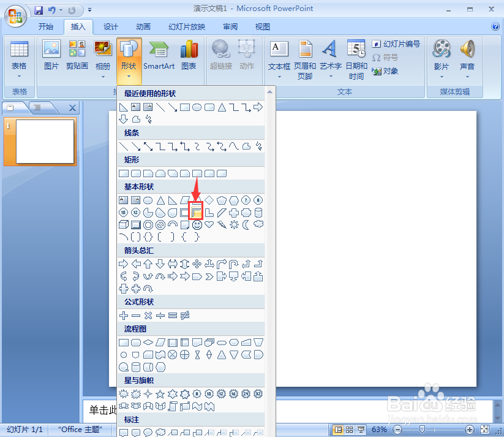
Task: Expand the Photo Album dropdown
Action: pyautogui.click(x=103, y=77)
